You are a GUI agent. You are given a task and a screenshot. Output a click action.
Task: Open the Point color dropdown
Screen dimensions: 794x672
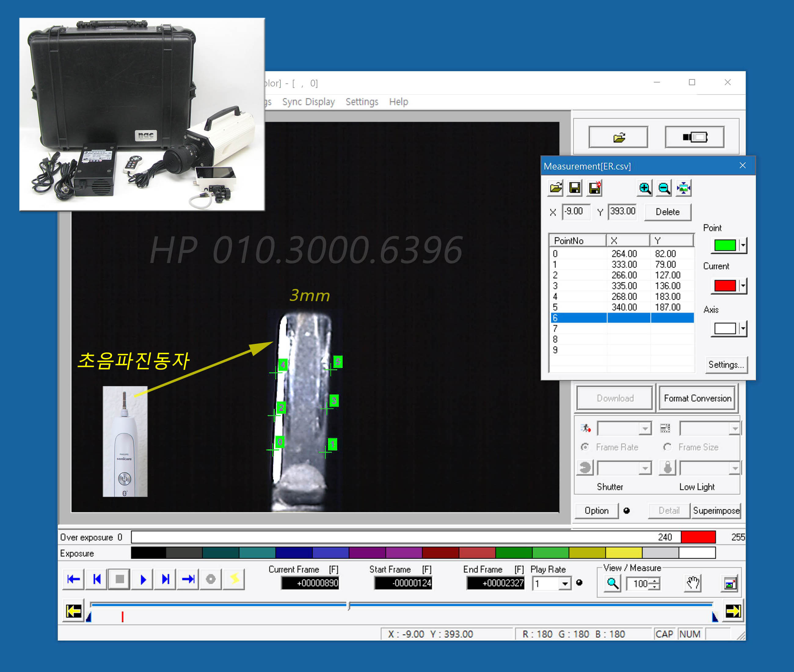pos(743,245)
